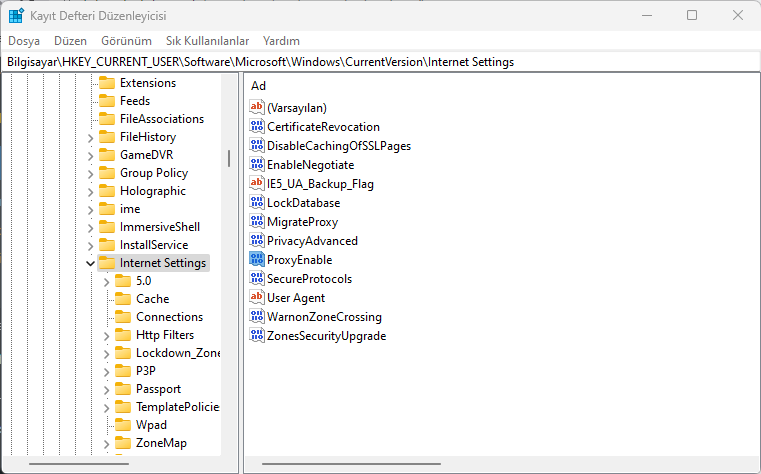
Task: Click the Holographic folder icon
Action: pos(107,191)
